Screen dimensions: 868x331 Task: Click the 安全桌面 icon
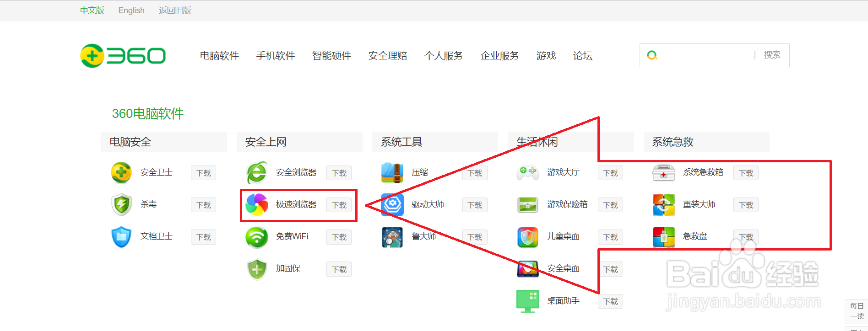click(528, 269)
